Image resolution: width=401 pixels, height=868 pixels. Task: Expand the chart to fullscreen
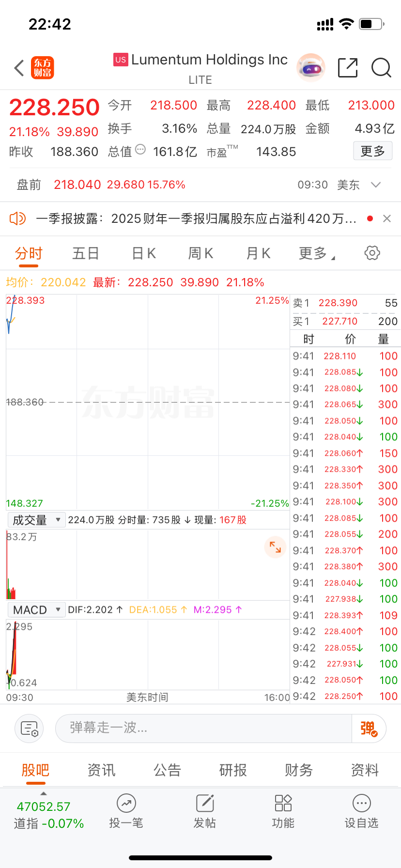(x=275, y=547)
